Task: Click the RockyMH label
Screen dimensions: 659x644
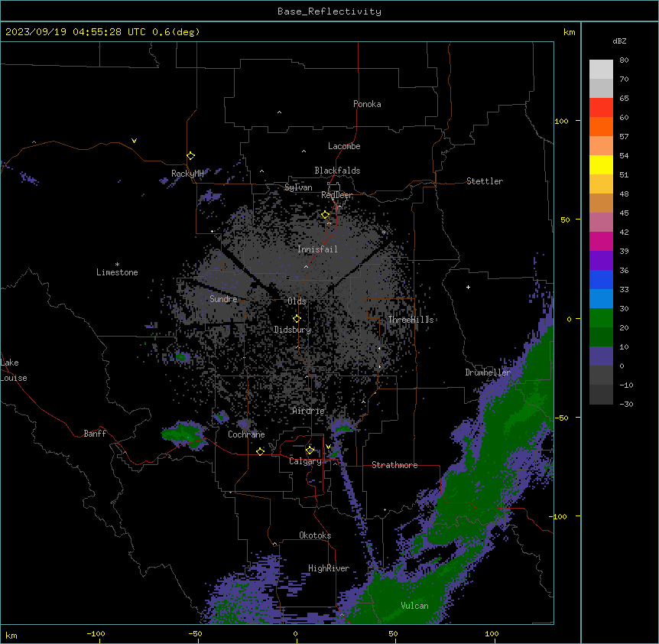Action: (x=187, y=173)
